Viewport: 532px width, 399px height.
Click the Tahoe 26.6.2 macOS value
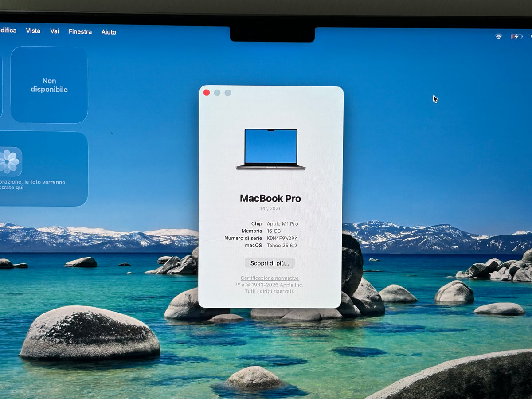click(x=282, y=245)
